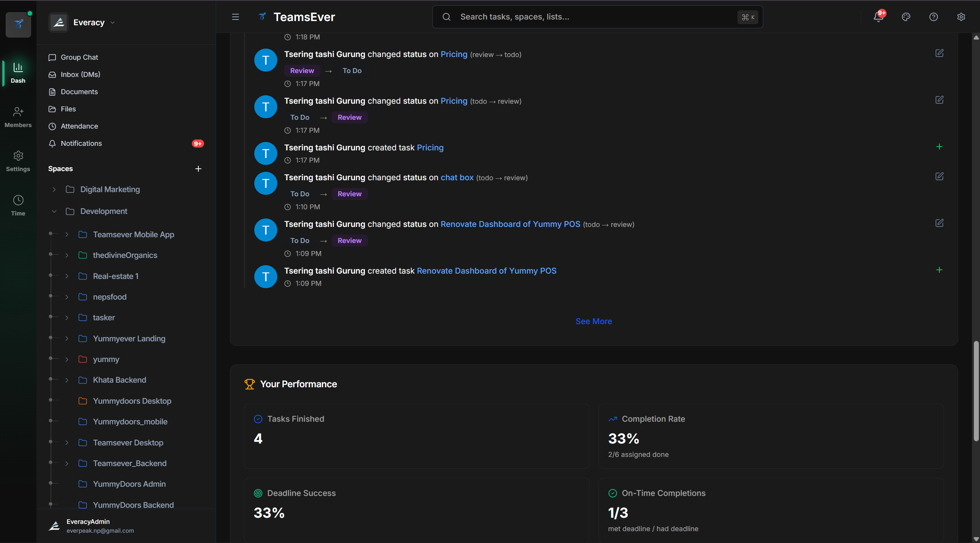Image resolution: width=980 pixels, height=543 pixels.
Task: Expand the Teamsever Mobile App folder
Action: (x=67, y=235)
